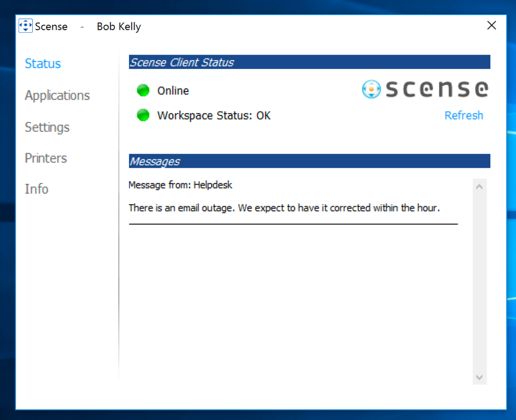Open the Applications section

click(x=57, y=96)
